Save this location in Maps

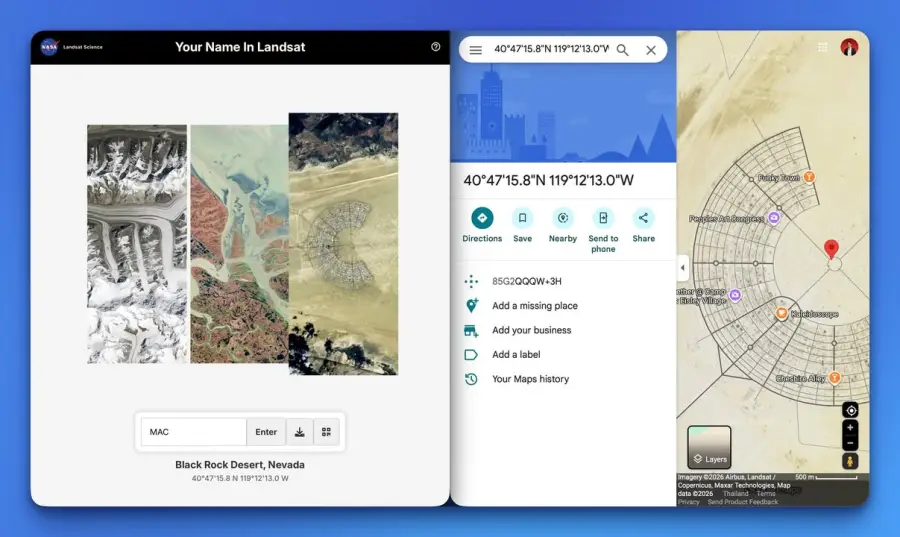pos(522,225)
